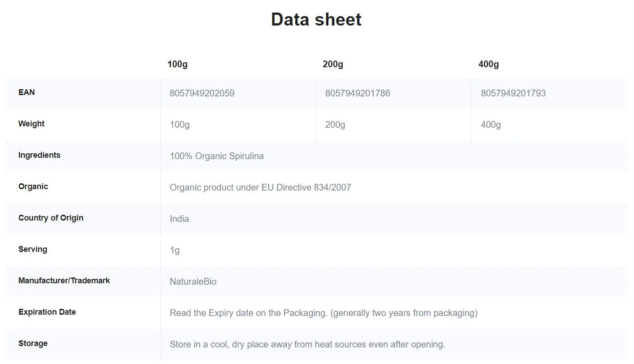Click the Storage instructions text
Screen dimensions: 634x364
[x=307, y=344]
